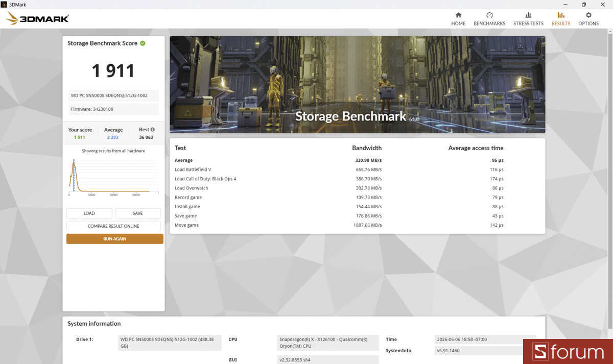613x364 pixels.
Task: Click Drive 1 value WD PC SN5000S
Action: coord(171,343)
